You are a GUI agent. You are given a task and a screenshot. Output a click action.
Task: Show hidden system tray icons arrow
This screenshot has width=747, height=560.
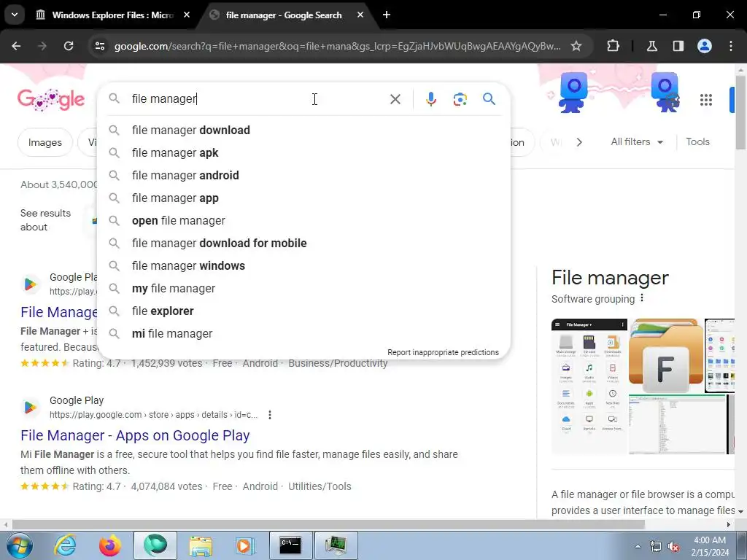tap(638, 546)
